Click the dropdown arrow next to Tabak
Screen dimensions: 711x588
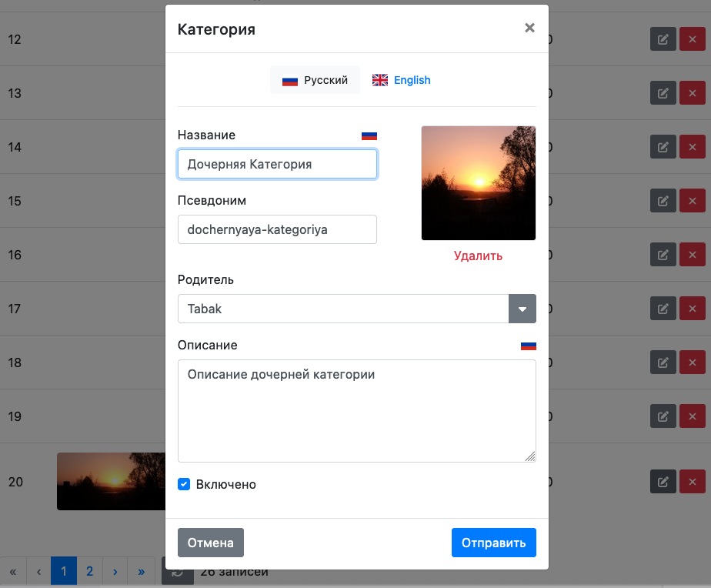tap(522, 309)
